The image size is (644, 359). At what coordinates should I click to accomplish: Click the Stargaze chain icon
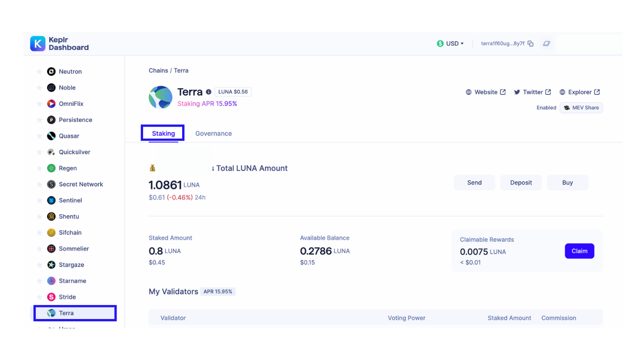pyautogui.click(x=52, y=265)
